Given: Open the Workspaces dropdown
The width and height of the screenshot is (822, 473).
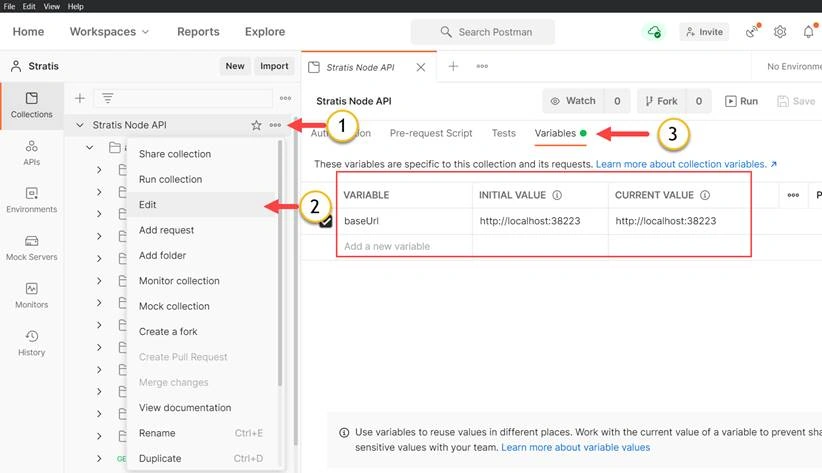Looking at the screenshot, I should 110,31.
